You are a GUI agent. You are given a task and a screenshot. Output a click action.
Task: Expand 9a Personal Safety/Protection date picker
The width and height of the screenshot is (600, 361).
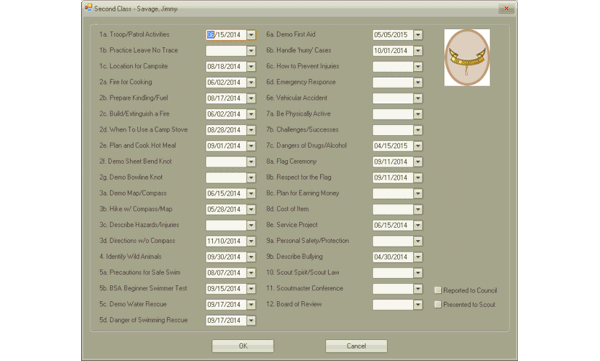[418, 241]
